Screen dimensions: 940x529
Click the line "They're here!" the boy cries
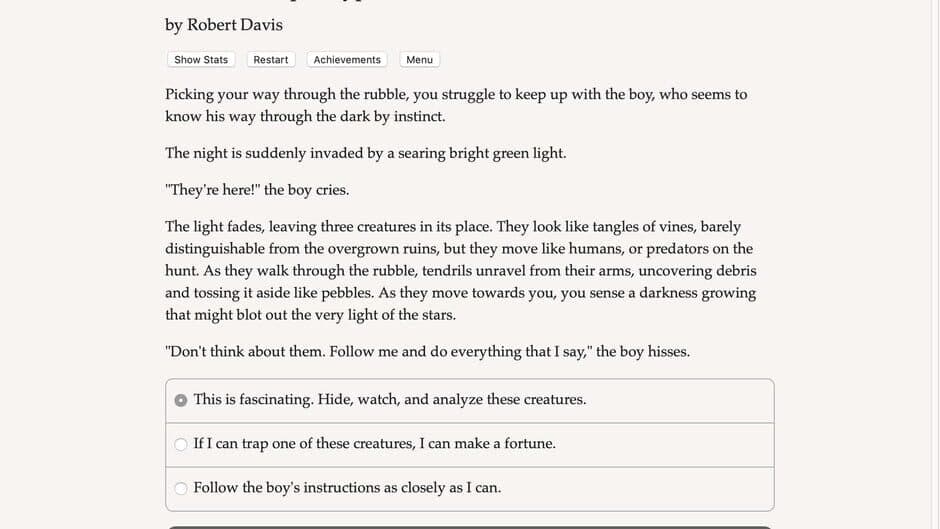tap(257, 190)
